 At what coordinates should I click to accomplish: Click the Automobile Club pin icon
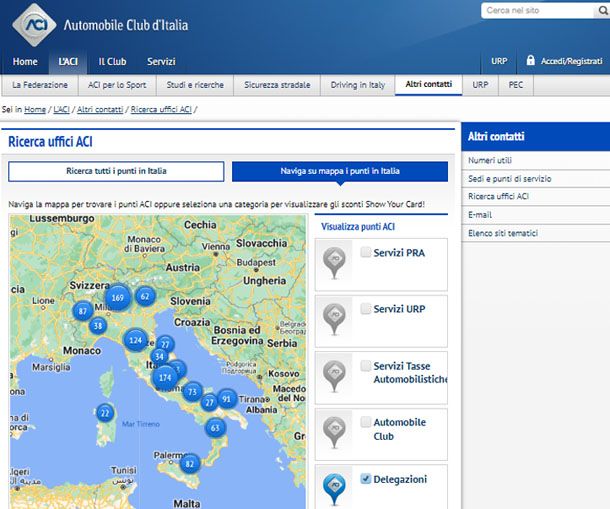pyautogui.click(x=334, y=432)
